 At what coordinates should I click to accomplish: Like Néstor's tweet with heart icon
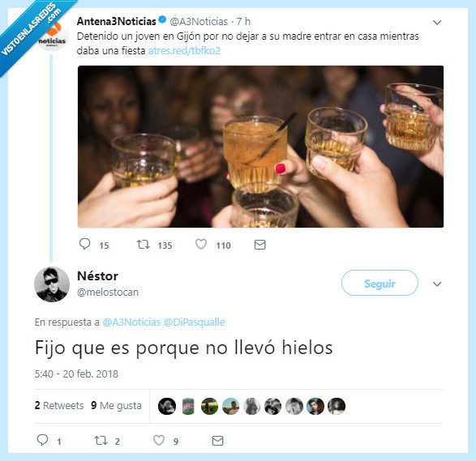click(159, 441)
